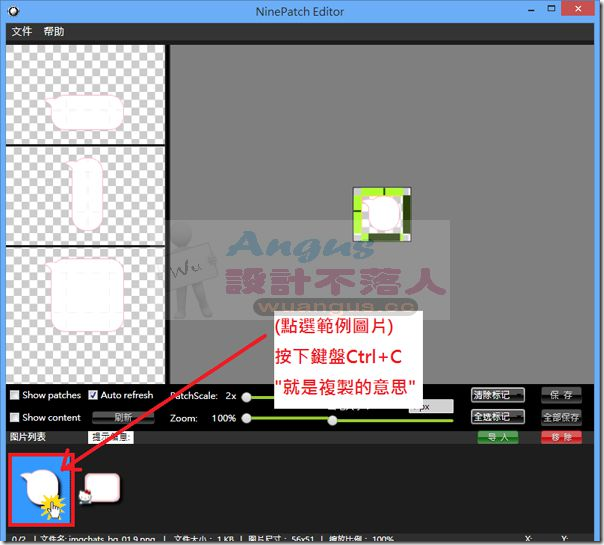The image size is (604, 545).
Task: Enable the Show content checkbox
Action: [14, 418]
